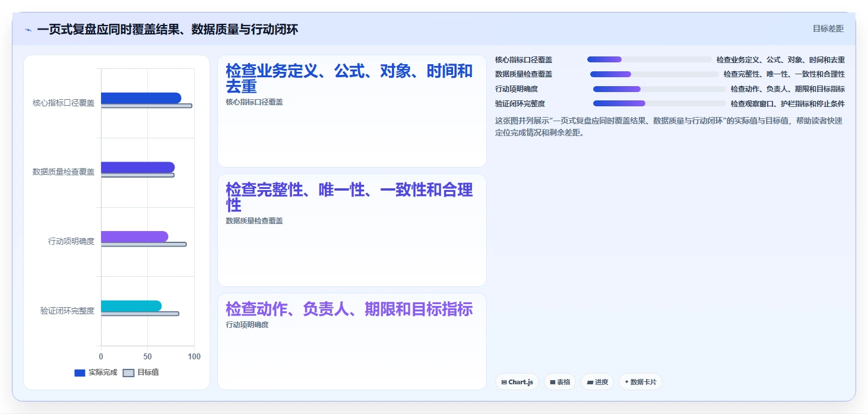Click the chart axis label 验证闭环完整度
The width and height of the screenshot is (868, 414).
pos(67,311)
